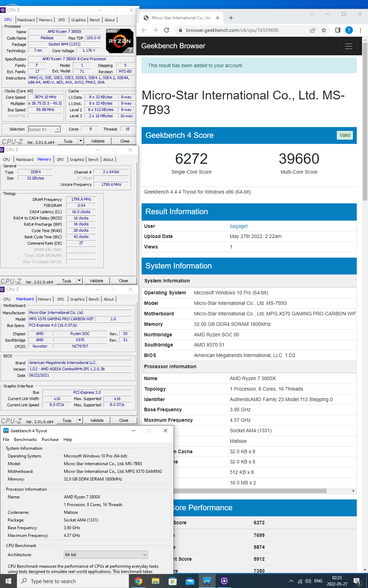Open Chrome from the taskbar
The height and width of the screenshot is (588, 368).
point(138,581)
